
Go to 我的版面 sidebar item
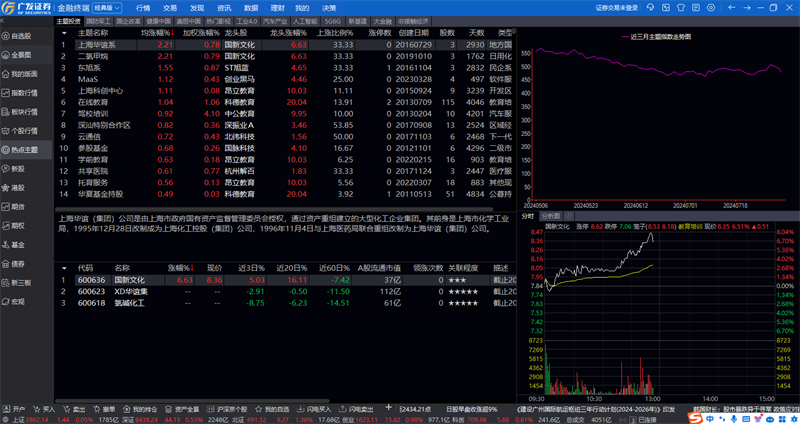point(24,74)
